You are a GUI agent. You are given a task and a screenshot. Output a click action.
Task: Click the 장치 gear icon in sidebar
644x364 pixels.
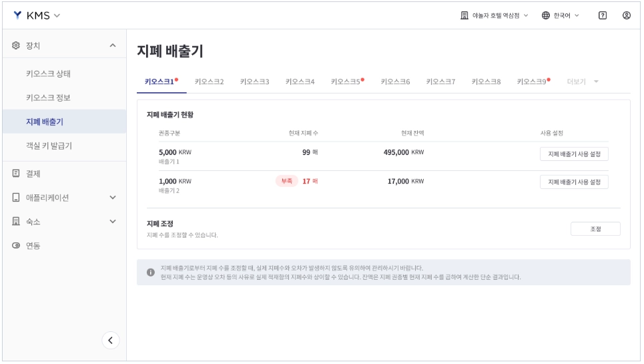click(16, 45)
